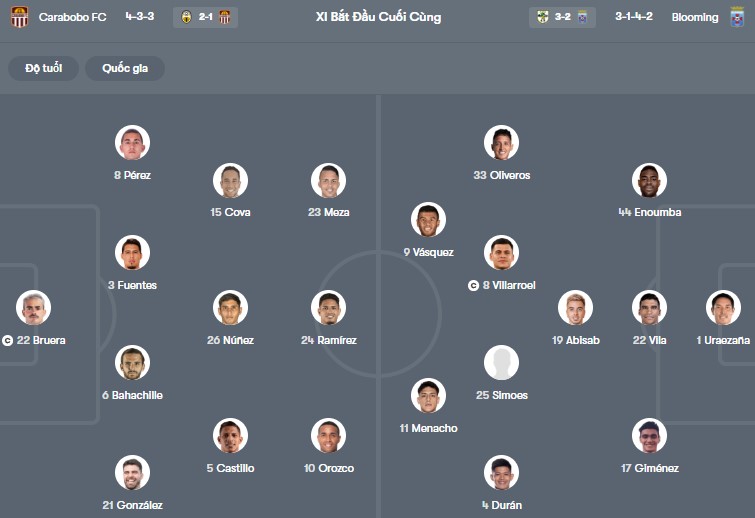
Task: Click the Blooming 3-1-4-2 formation label
Action: (x=634, y=17)
